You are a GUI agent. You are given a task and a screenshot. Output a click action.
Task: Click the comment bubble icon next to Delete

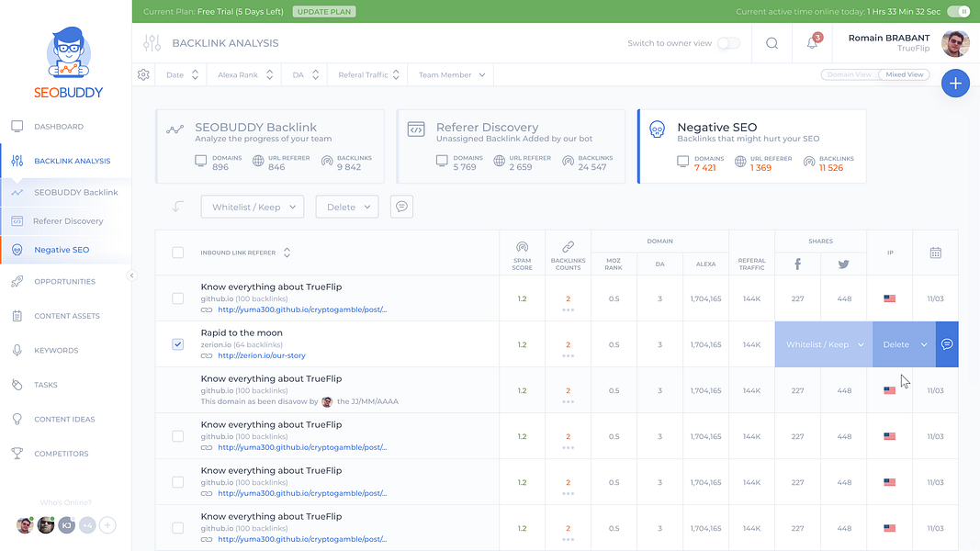pyautogui.click(x=402, y=207)
